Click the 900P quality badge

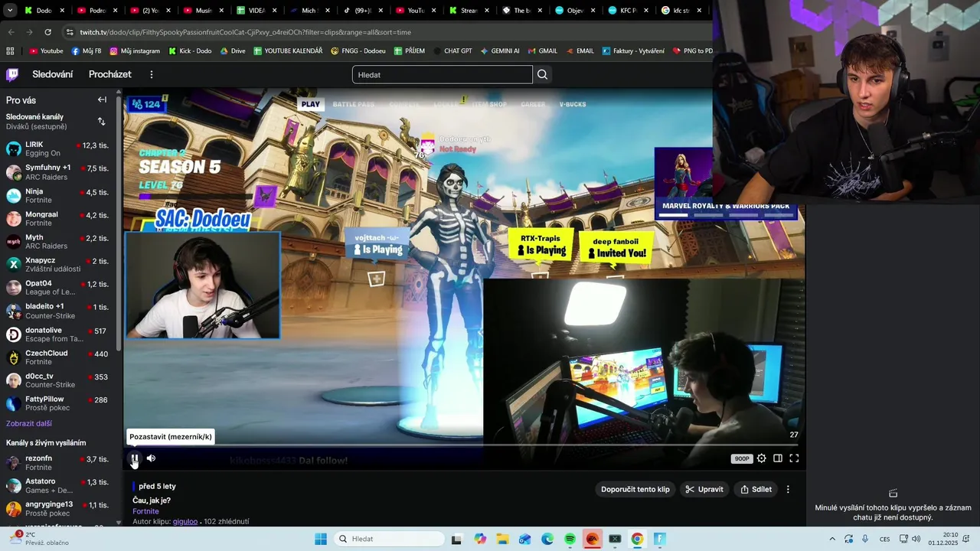point(741,458)
